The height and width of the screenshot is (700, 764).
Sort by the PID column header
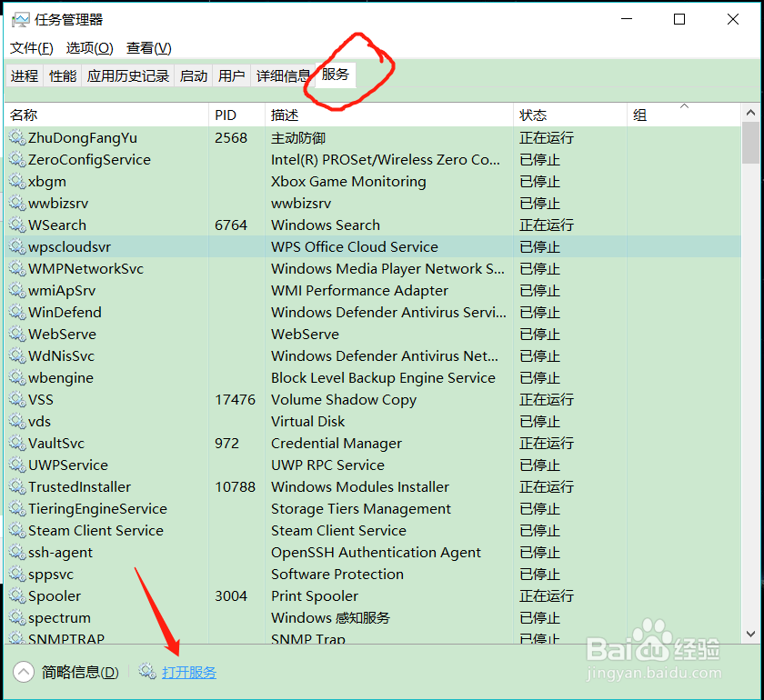point(236,115)
